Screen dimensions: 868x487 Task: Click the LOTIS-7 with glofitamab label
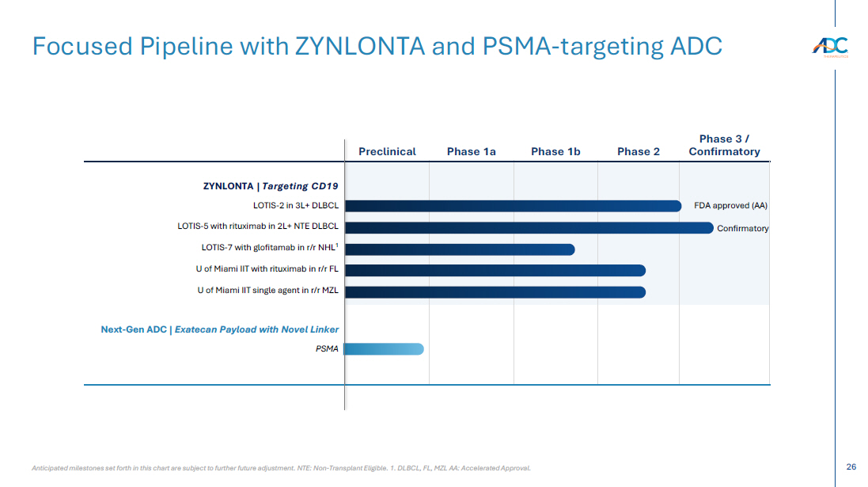click(270, 248)
